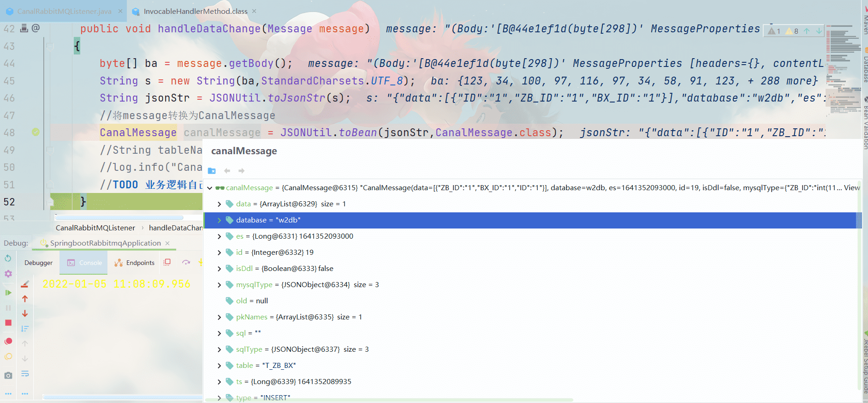Collapse the canalMessage root node
The width and height of the screenshot is (868, 403).
[x=210, y=188]
